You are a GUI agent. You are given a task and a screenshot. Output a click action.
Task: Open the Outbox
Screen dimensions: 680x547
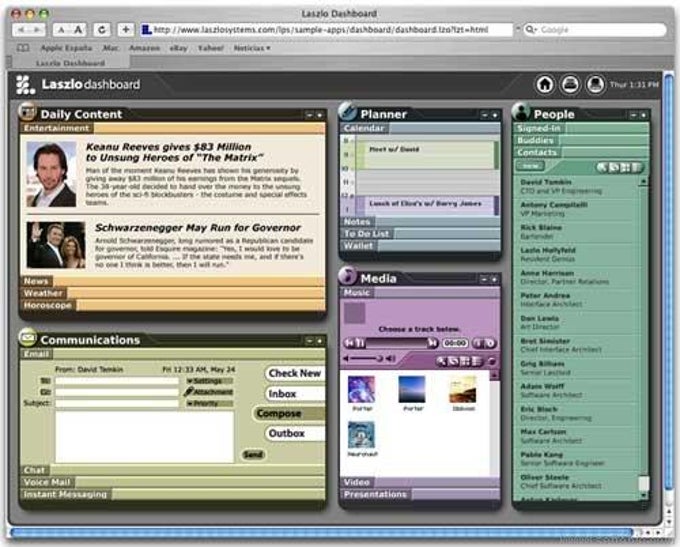[x=295, y=433]
